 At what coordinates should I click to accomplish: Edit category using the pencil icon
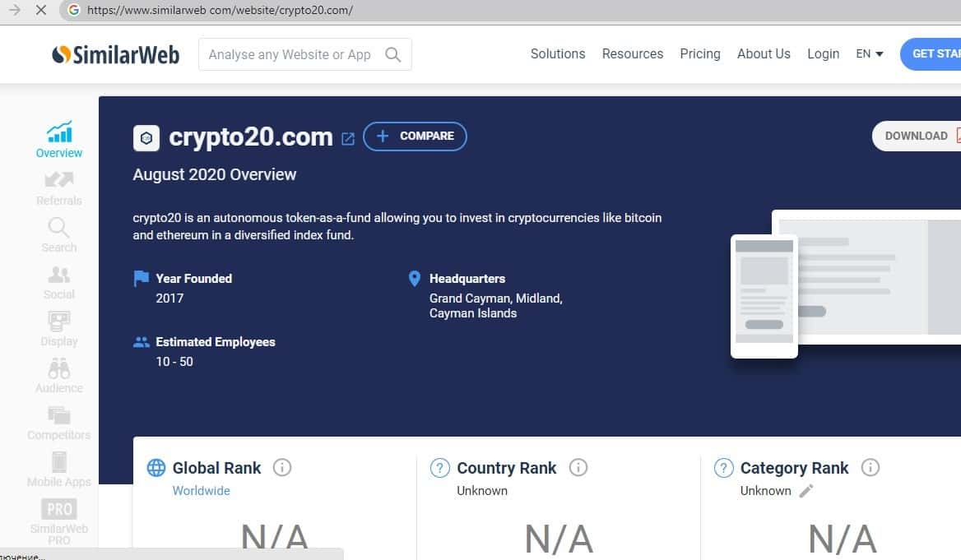click(x=806, y=491)
